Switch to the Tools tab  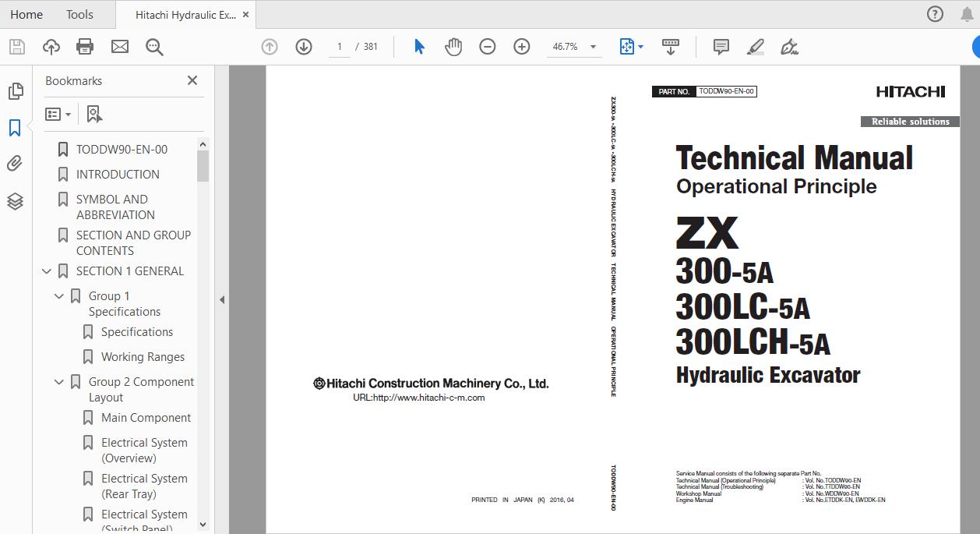(x=79, y=14)
